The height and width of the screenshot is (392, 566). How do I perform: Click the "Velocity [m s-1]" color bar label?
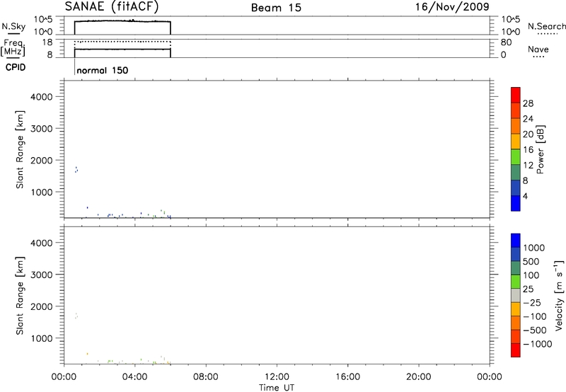(x=559, y=295)
